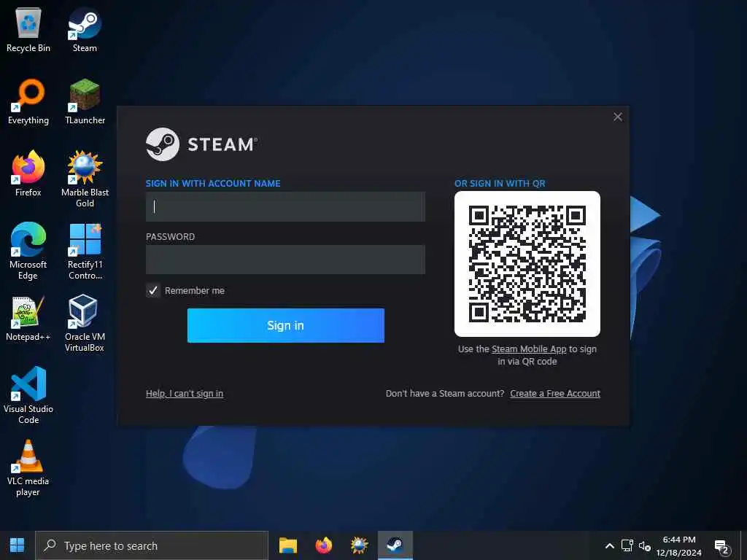Select the Oracle VM VirtualBox icon
The image size is (747, 560).
pyautogui.click(x=85, y=324)
